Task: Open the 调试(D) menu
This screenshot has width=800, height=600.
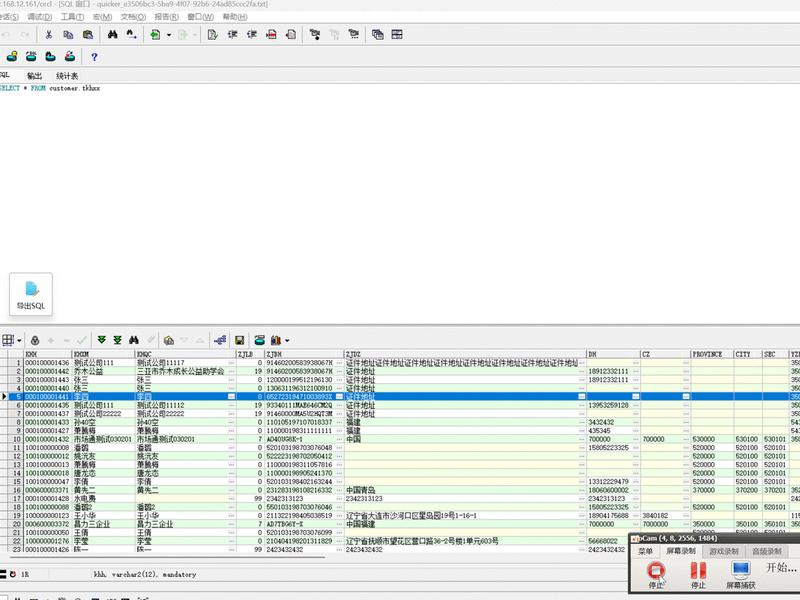Action: pos(39,17)
